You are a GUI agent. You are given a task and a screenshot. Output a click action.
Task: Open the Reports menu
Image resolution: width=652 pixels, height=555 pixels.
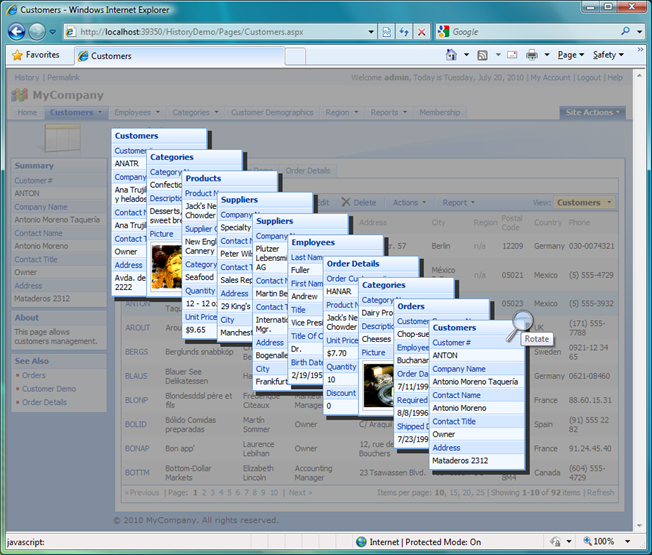tap(388, 113)
